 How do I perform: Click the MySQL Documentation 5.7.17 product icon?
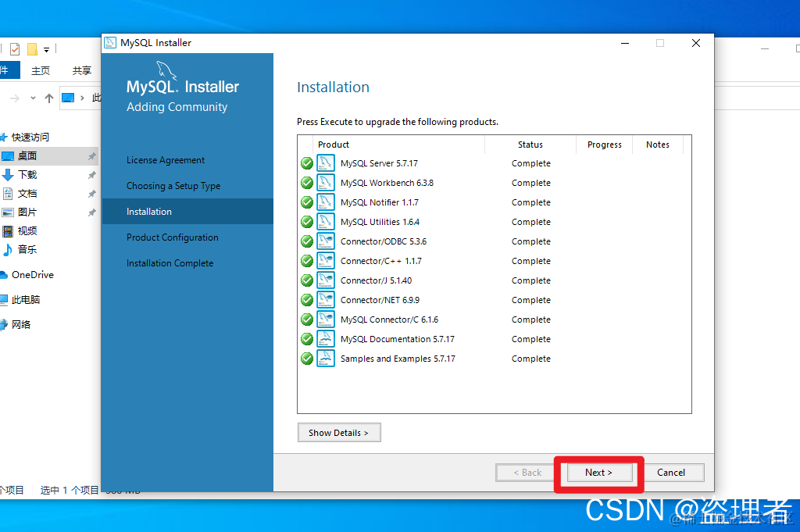click(x=326, y=339)
